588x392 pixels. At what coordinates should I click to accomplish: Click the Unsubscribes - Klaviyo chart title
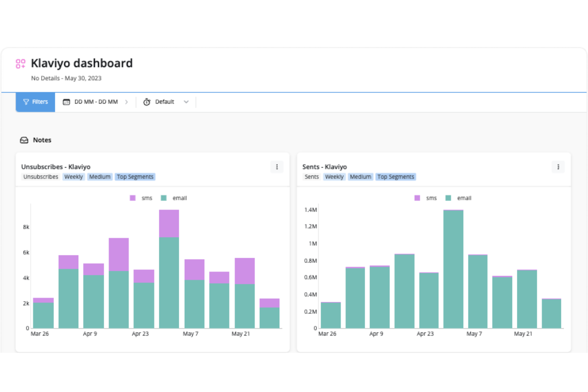(56, 166)
